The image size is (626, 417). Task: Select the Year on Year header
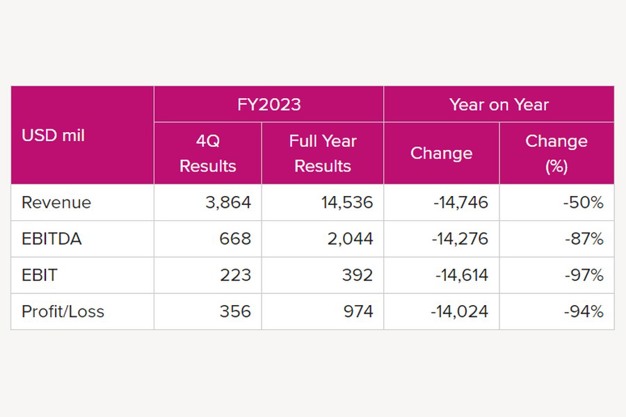pos(498,104)
